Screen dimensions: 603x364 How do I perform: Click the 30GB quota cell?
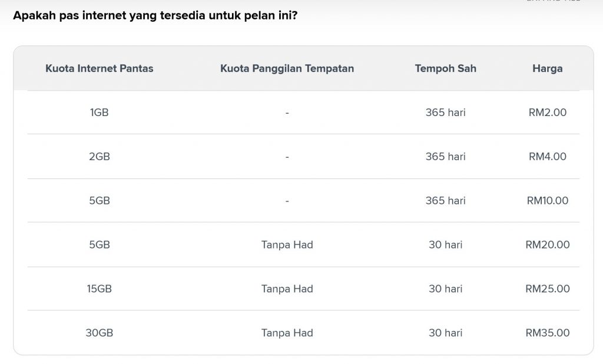point(99,333)
